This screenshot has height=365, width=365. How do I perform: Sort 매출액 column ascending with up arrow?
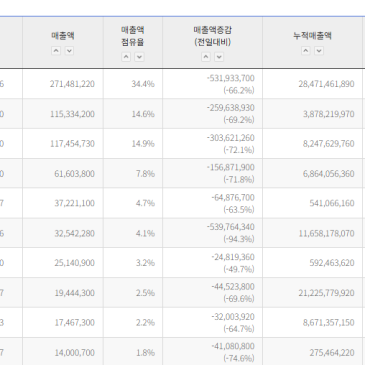click(x=56, y=51)
